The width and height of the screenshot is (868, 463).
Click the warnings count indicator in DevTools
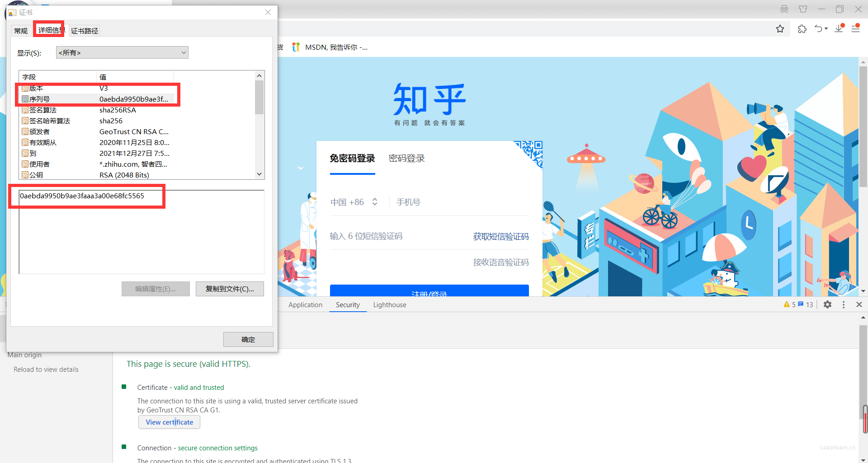[789, 304]
